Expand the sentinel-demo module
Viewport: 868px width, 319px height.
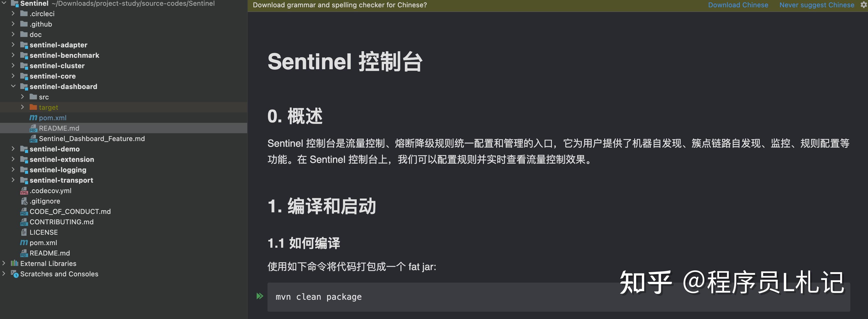click(x=13, y=149)
